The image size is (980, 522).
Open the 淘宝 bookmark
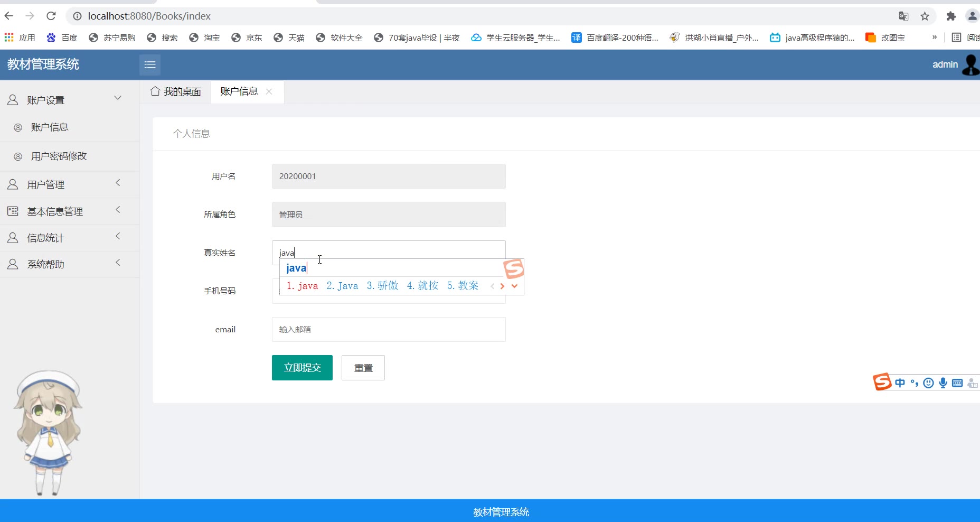[204, 38]
